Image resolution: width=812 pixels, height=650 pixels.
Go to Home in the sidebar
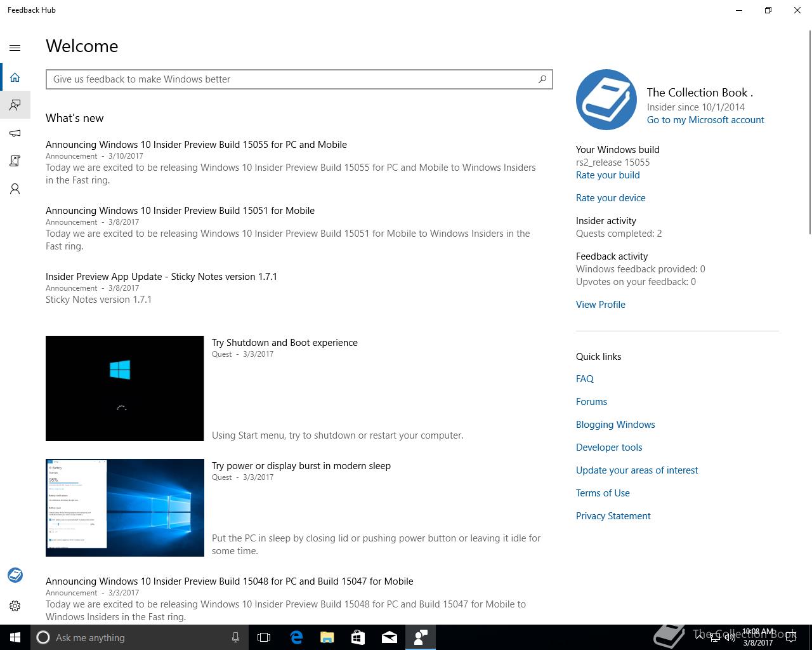tap(15, 77)
